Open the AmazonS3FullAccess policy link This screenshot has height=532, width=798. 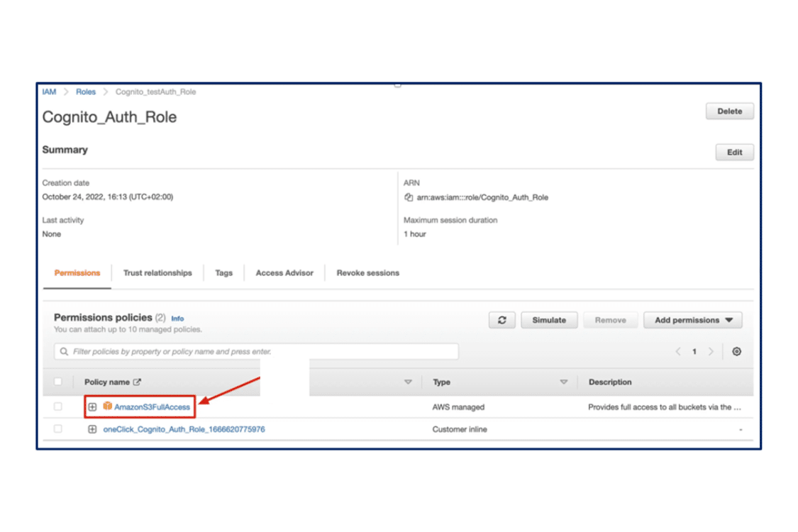[x=153, y=406]
